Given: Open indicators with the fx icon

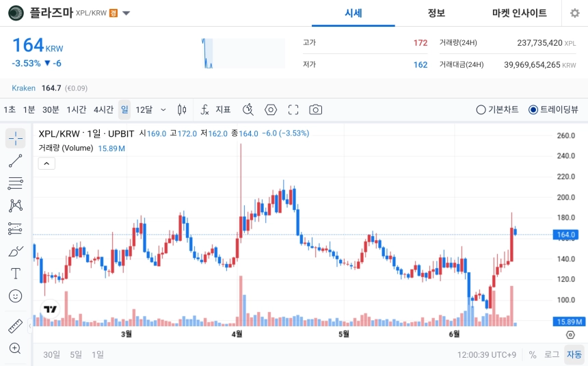Looking at the screenshot, I should click(x=204, y=109).
